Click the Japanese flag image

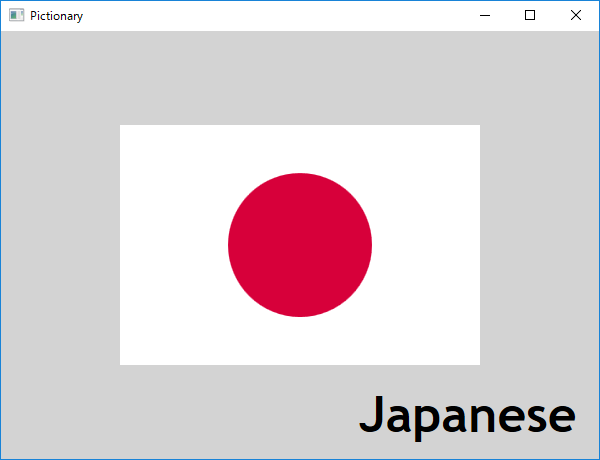click(x=300, y=245)
